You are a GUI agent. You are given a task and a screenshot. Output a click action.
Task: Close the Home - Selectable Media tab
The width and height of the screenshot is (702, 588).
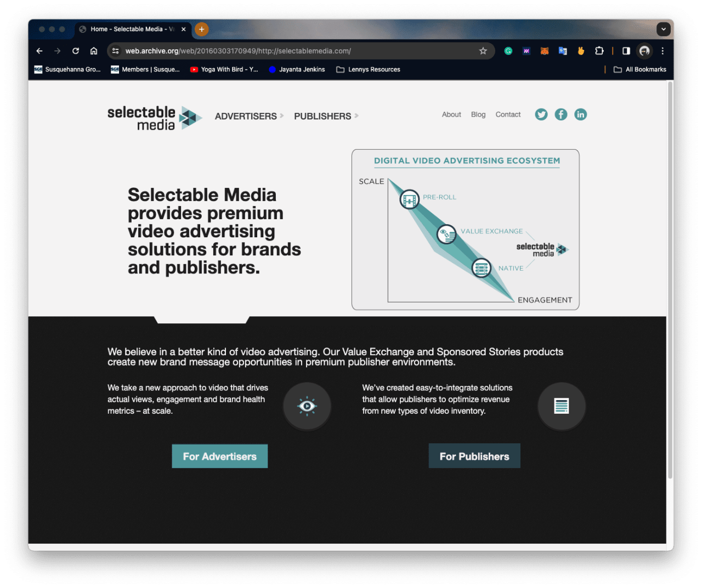click(x=184, y=30)
